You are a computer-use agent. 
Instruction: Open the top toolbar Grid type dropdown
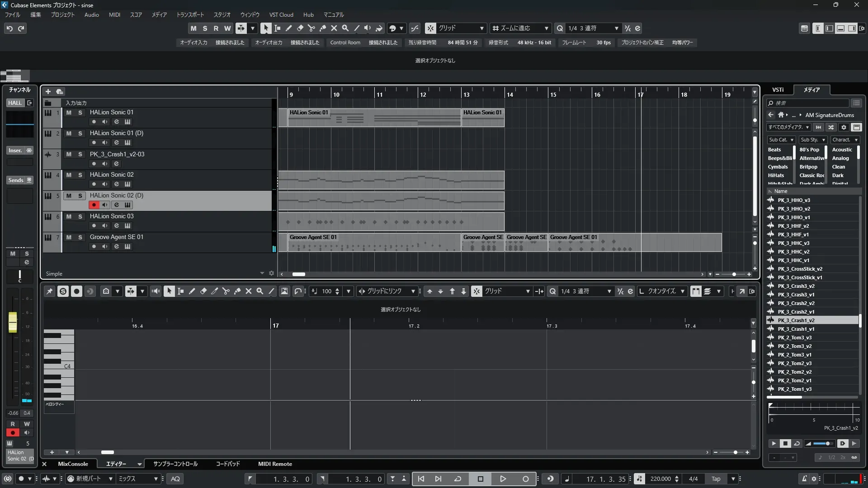[461, 28]
